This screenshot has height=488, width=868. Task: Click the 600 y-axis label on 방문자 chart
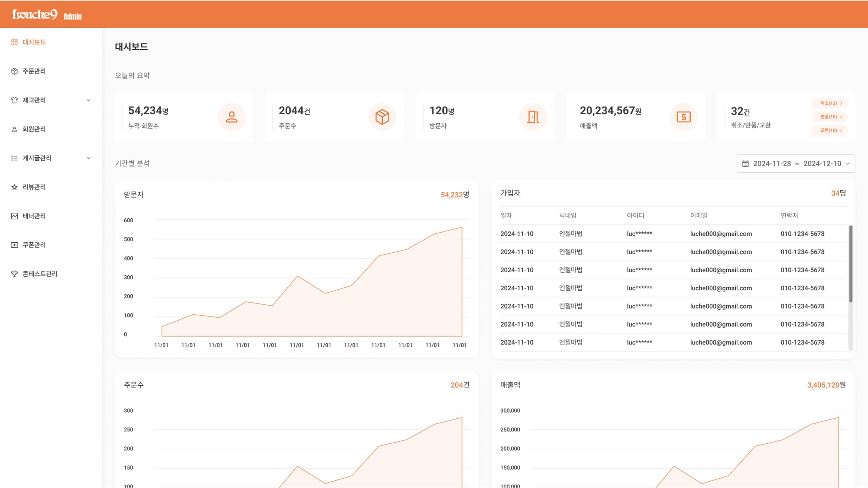[128, 220]
